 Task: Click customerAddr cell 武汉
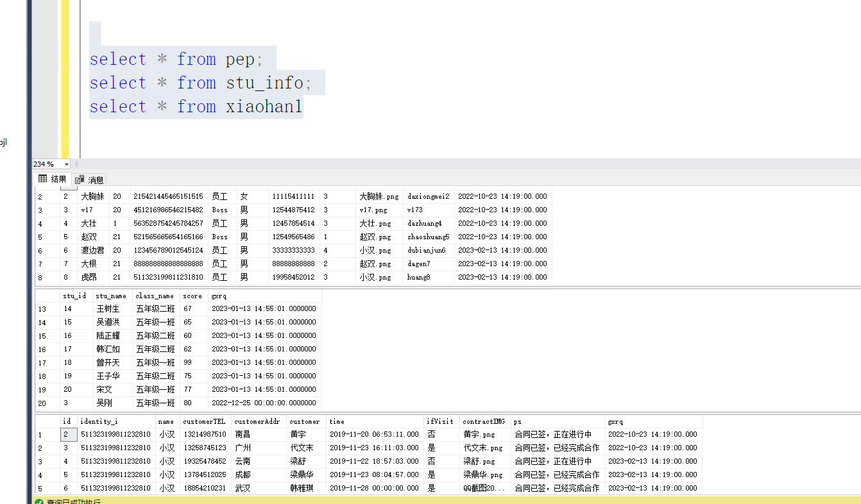coord(258,488)
